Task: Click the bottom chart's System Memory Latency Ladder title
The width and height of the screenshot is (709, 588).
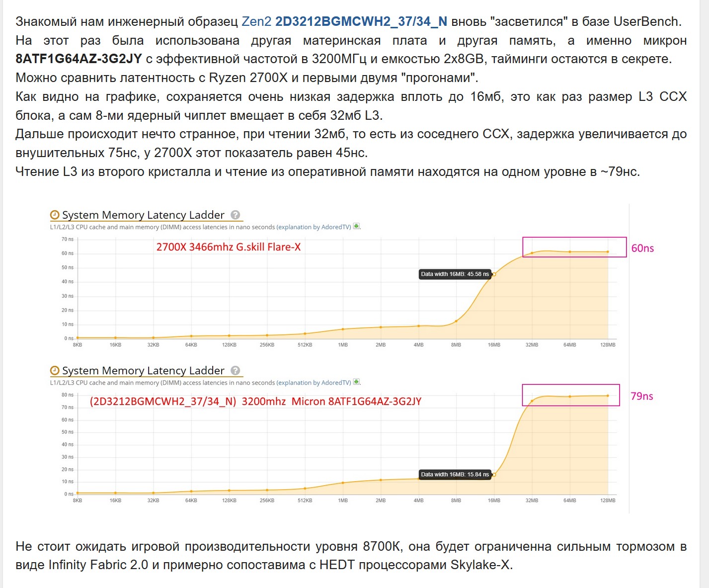Action: click(143, 371)
